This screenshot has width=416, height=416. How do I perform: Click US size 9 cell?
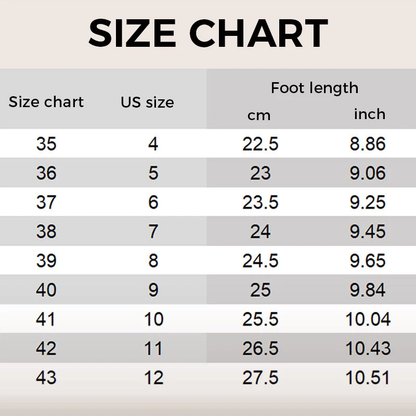153,290
